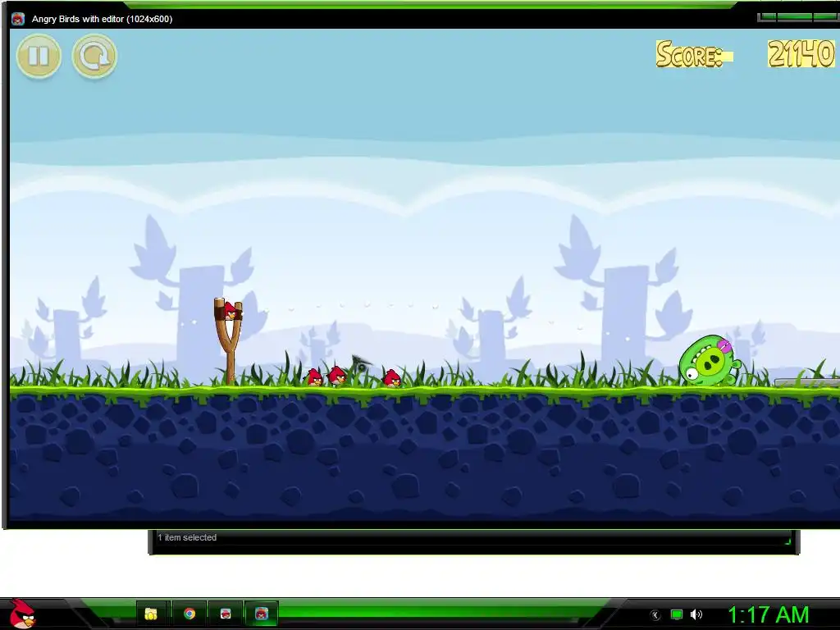Screen dimensions: 840x630
Task: Click the leftmost waiting red bird on the grass
Action: 314,377
